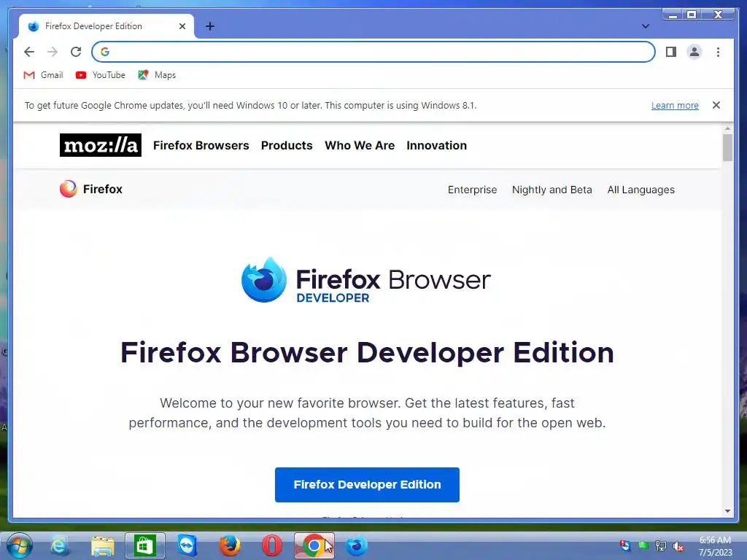Open the Gmail bookmark
The image size is (747, 560).
[43, 75]
